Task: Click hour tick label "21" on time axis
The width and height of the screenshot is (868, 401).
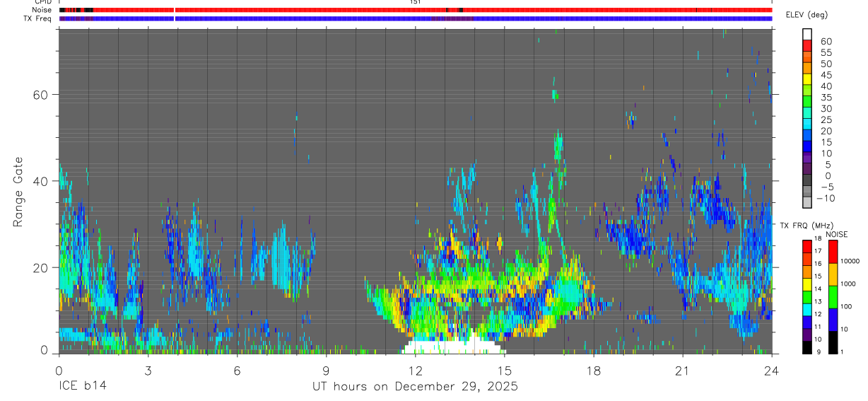Action: [x=682, y=371]
